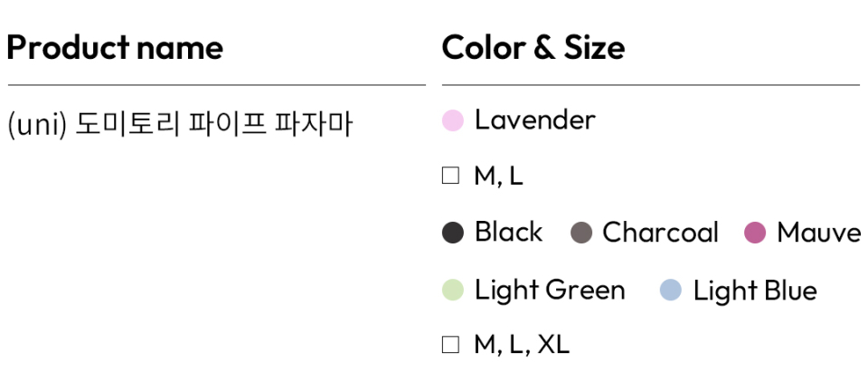Click the Black color name
The image size is (868, 391).
pos(508,233)
